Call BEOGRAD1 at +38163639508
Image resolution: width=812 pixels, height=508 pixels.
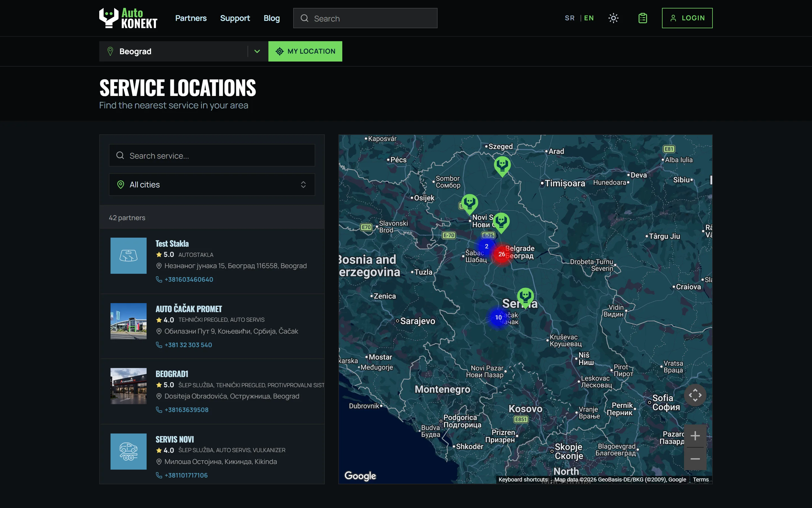coord(186,410)
